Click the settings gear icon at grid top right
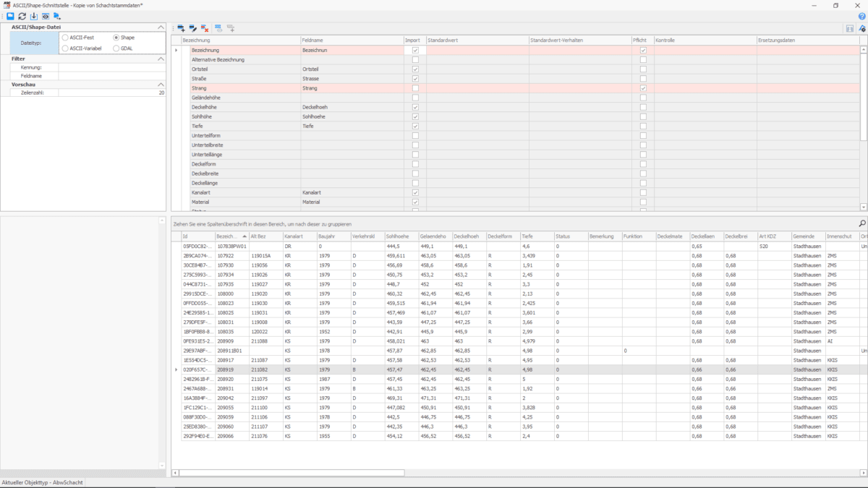The height and width of the screenshot is (488, 868). [x=862, y=28]
